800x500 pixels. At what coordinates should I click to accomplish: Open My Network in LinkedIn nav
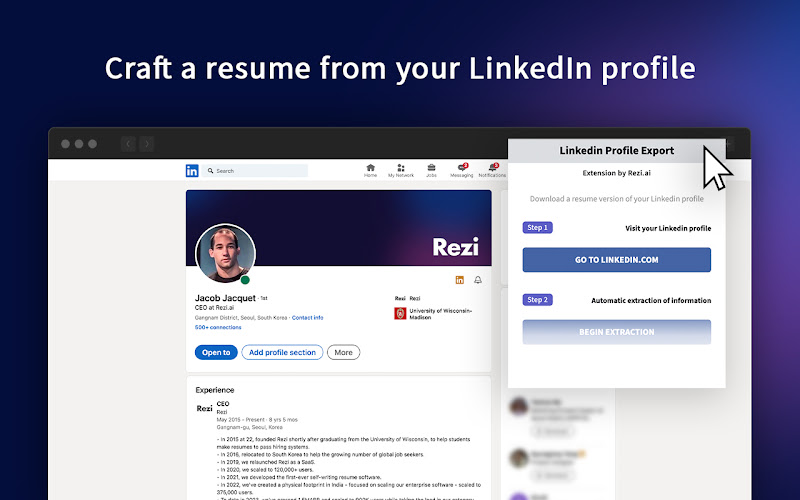click(401, 170)
